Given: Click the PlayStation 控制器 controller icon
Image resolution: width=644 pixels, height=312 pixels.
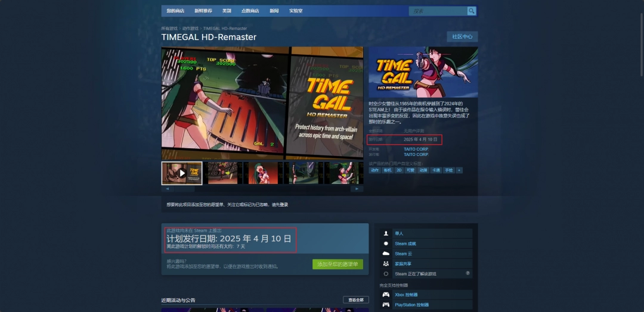Looking at the screenshot, I should (386, 305).
